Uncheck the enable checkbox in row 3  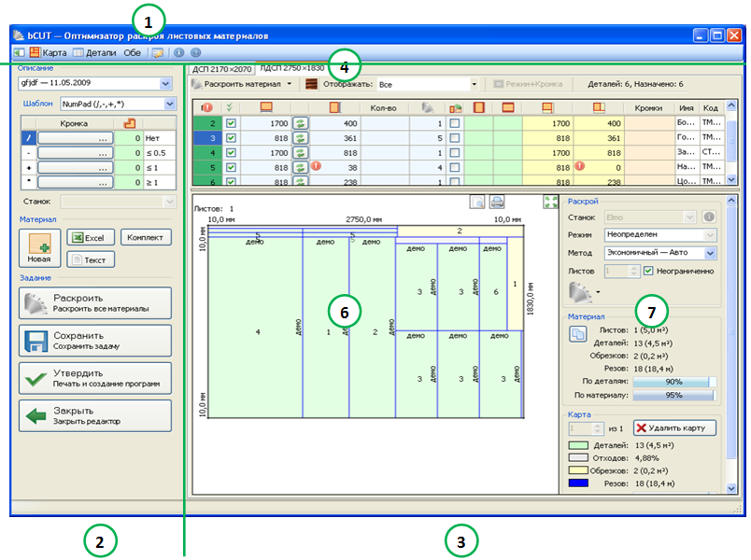(231, 138)
